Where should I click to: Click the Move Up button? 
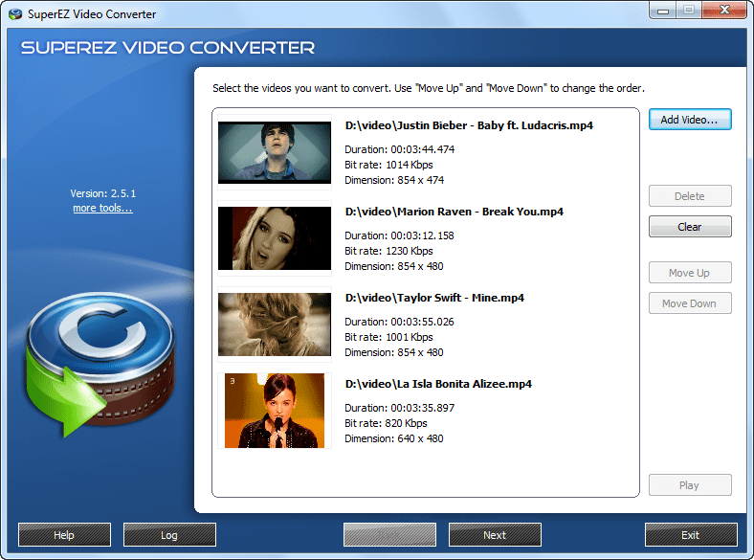coord(689,273)
